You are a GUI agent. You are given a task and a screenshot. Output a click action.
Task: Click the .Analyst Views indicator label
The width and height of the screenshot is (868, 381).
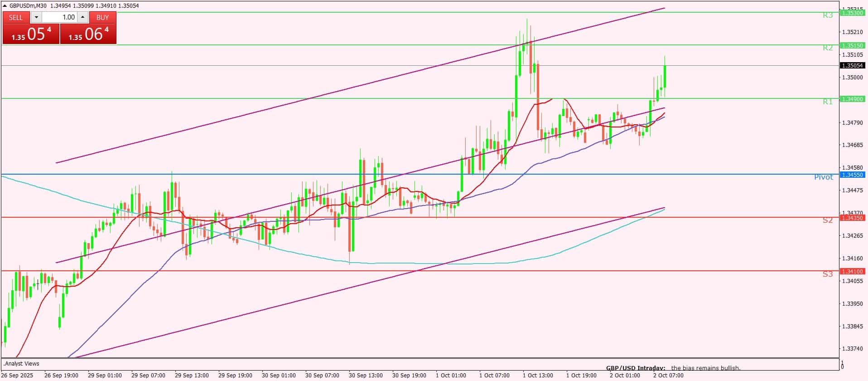pos(22,364)
